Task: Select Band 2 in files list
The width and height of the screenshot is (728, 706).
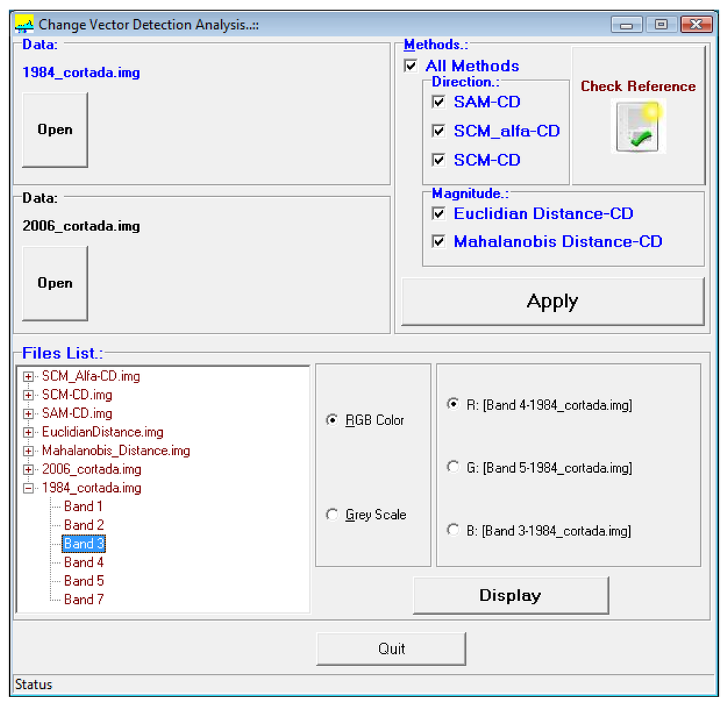Action: (84, 525)
